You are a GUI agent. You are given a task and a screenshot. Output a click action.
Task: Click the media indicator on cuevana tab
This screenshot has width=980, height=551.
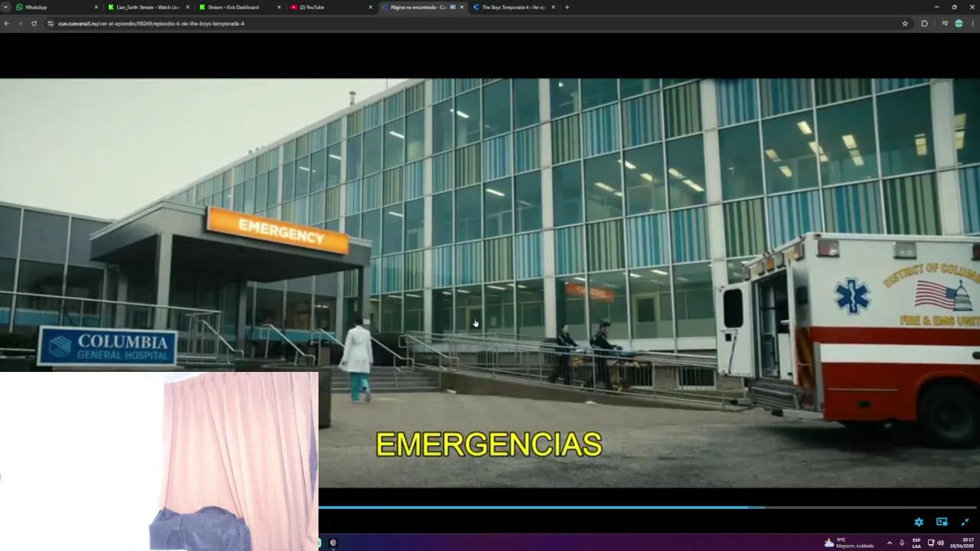pos(452,7)
